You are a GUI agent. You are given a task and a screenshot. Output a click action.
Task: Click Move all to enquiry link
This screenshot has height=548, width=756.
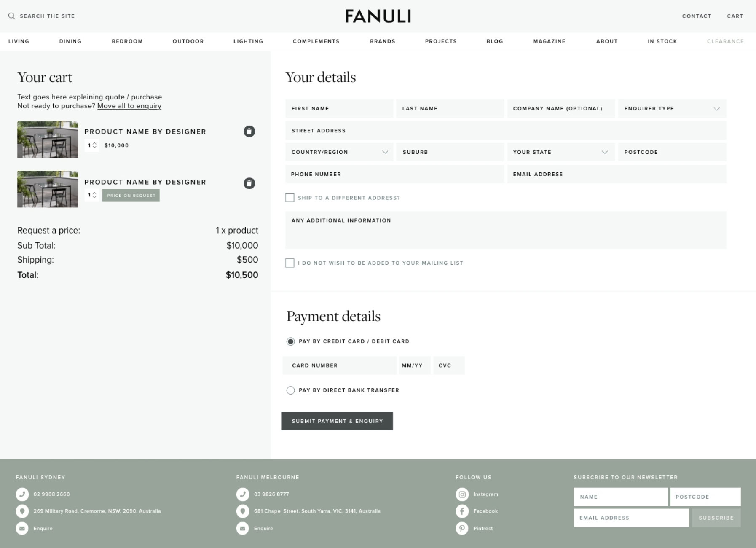[x=129, y=106]
